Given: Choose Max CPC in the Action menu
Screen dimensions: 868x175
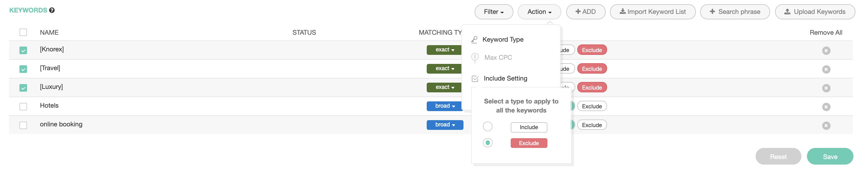Looking at the screenshot, I should tap(498, 58).
